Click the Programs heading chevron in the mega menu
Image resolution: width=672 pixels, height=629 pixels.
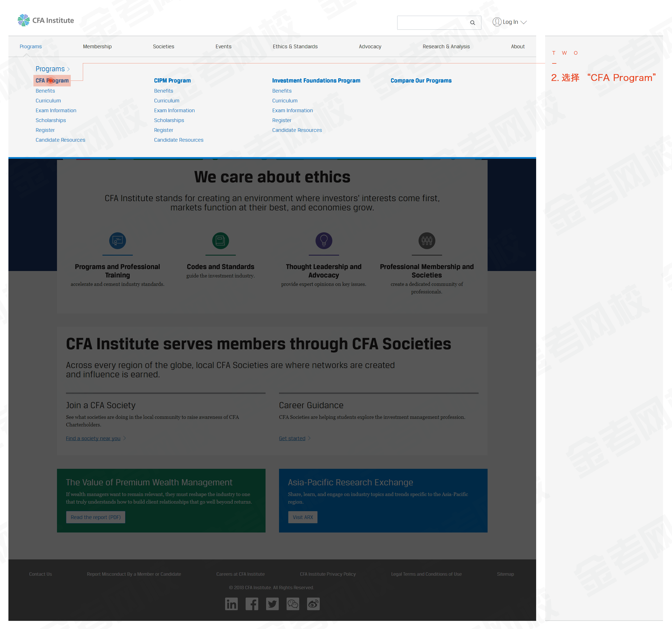[68, 69]
